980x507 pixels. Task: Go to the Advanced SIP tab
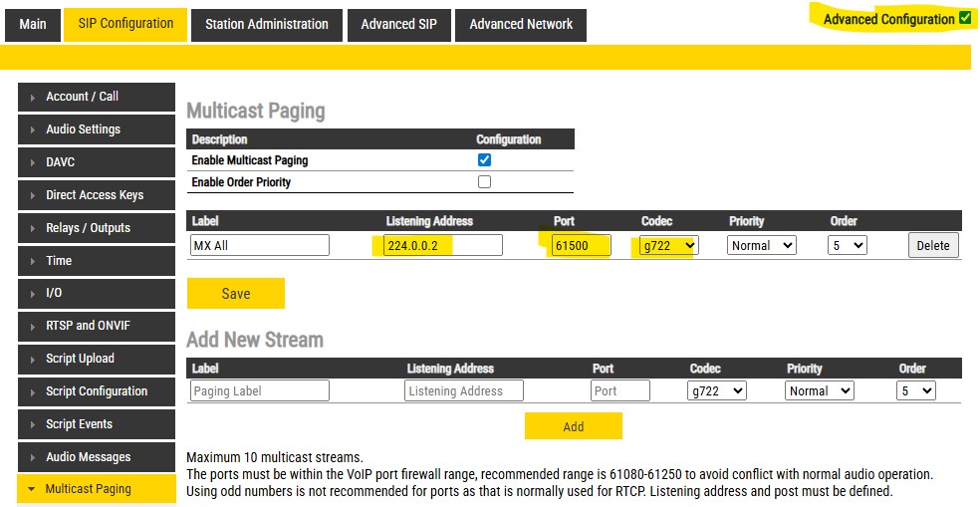click(x=398, y=25)
